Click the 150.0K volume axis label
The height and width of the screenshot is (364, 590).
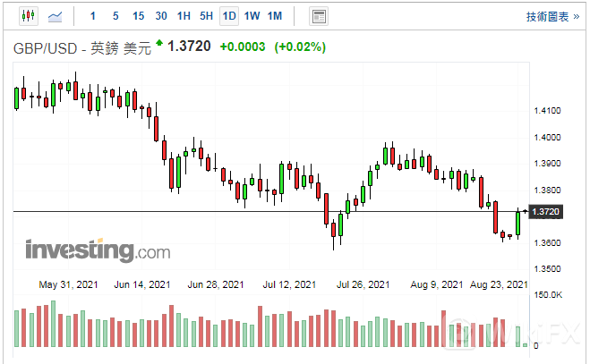coord(547,294)
